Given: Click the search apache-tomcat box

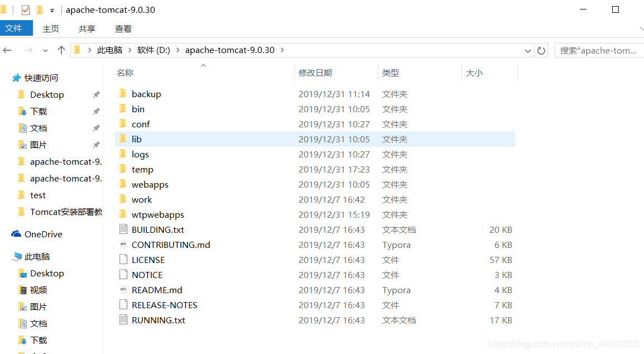Looking at the screenshot, I should pos(599,51).
